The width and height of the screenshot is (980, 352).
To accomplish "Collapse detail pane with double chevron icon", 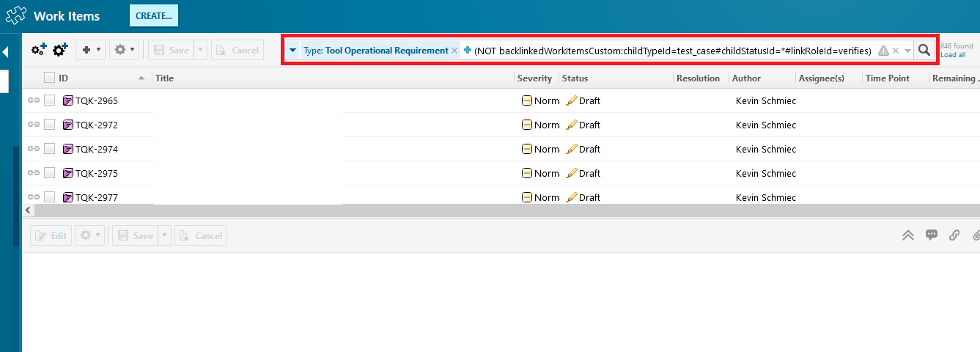I will pos(908,235).
